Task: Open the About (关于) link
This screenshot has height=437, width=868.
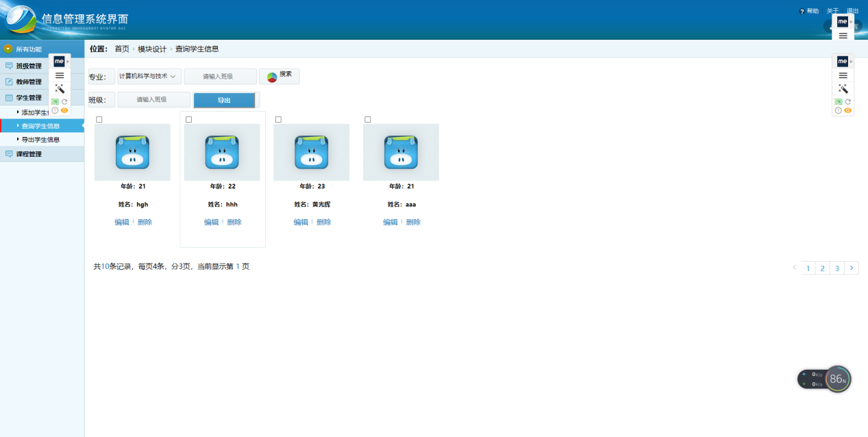Action: pyautogui.click(x=832, y=11)
